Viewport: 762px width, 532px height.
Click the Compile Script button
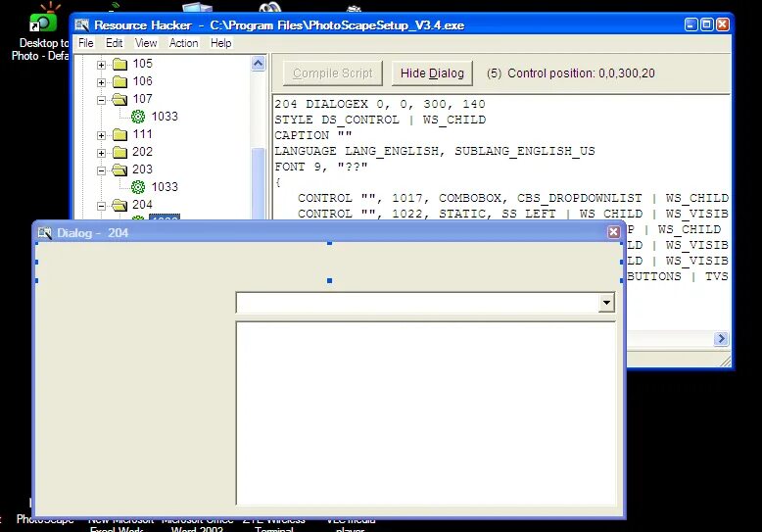point(332,73)
